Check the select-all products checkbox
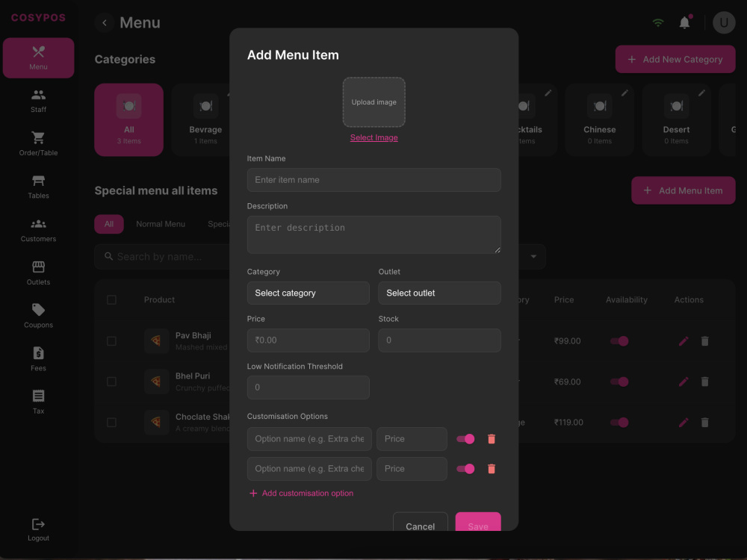This screenshot has height=560, width=747. 111,300
